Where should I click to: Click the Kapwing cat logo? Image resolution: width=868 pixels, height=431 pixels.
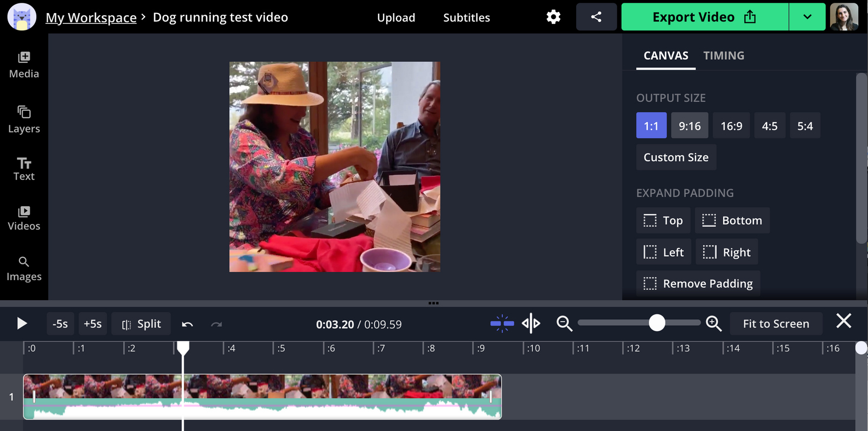coord(22,17)
